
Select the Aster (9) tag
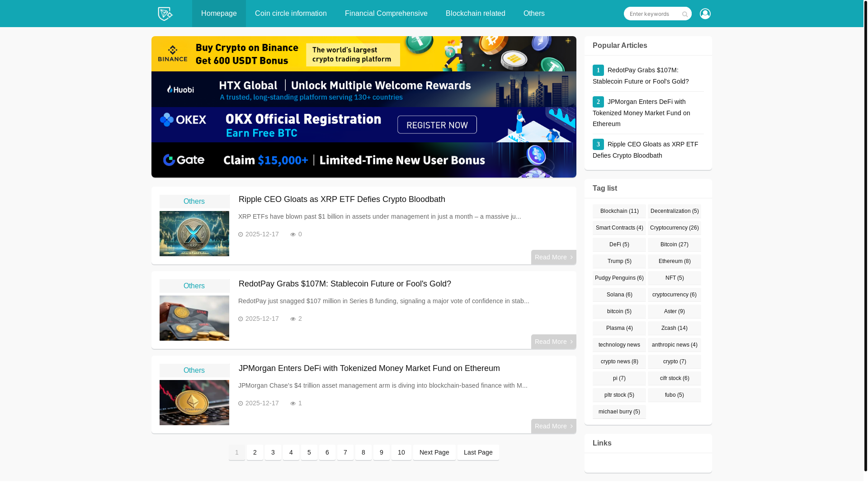click(675, 311)
